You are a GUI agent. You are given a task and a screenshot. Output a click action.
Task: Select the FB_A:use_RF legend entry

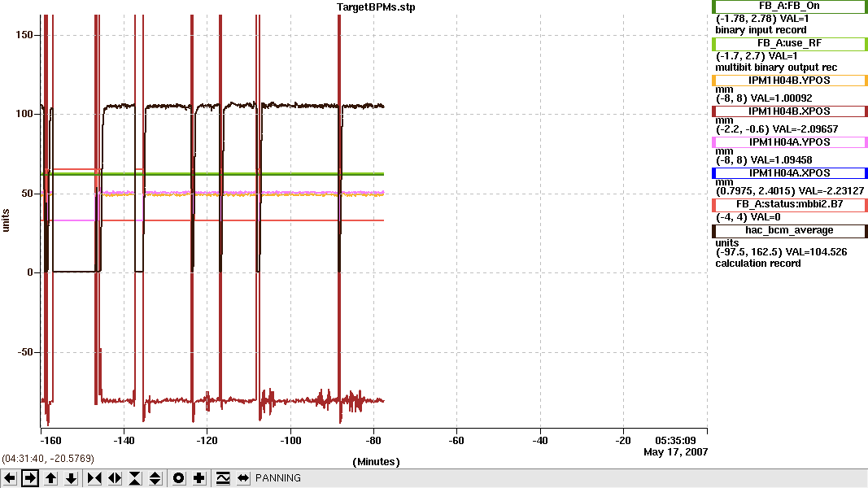[789, 43]
